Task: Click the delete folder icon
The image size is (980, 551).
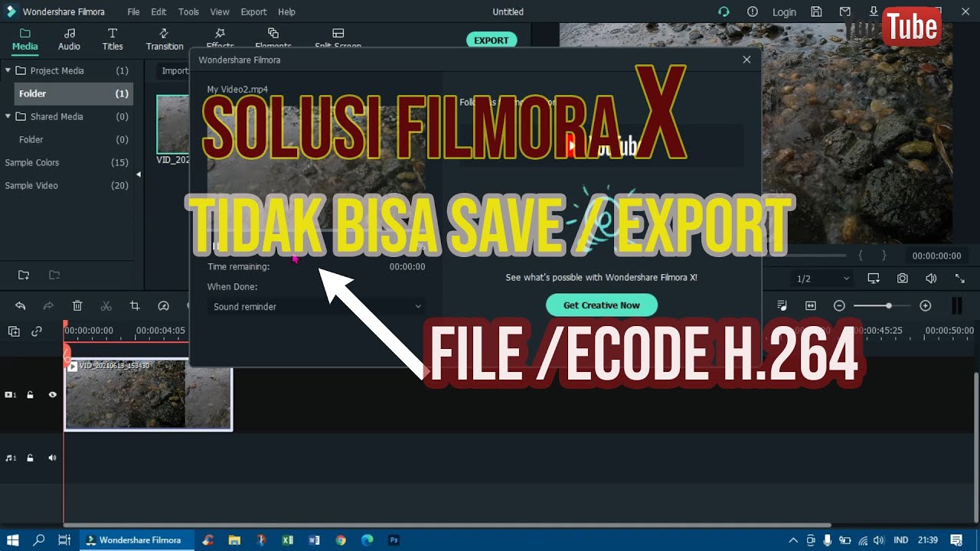Action: coord(54,275)
